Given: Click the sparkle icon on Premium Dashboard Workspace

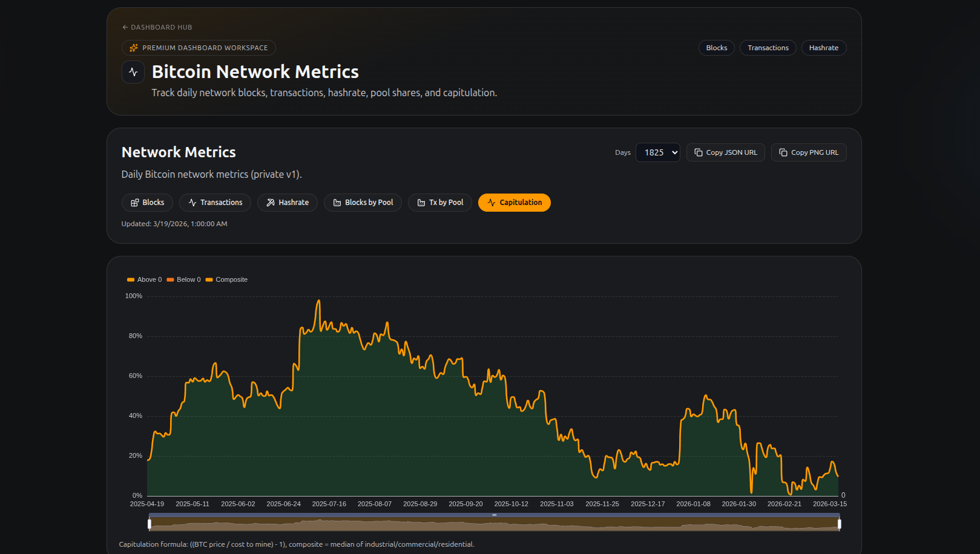Looking at the screenshot, I should [133, 47].
